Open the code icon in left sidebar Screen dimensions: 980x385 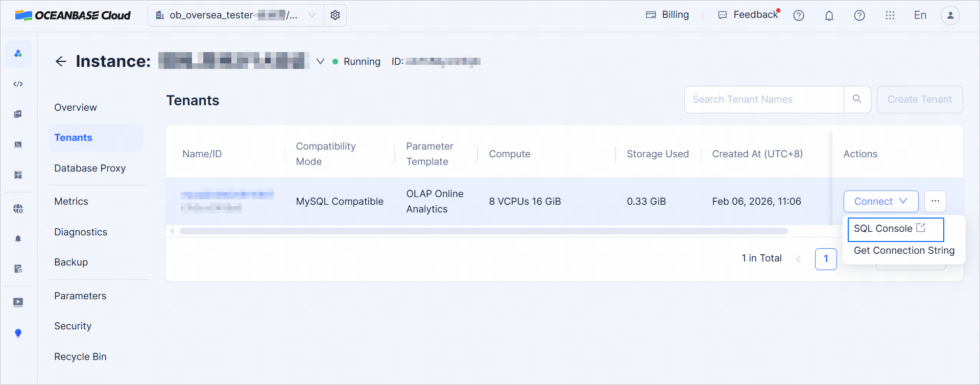click(x=18, y=84)
